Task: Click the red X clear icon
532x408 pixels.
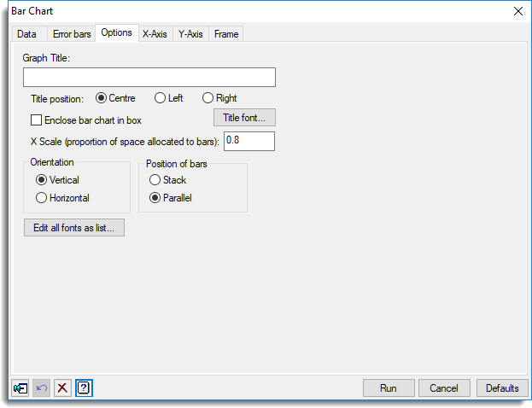Action: [x=62, y=388]
